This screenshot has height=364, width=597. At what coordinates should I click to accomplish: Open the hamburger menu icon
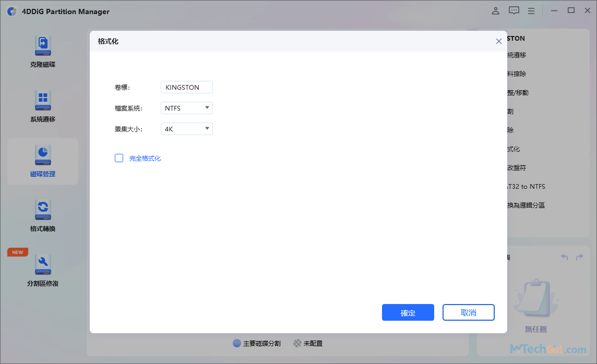pos(531,10)
